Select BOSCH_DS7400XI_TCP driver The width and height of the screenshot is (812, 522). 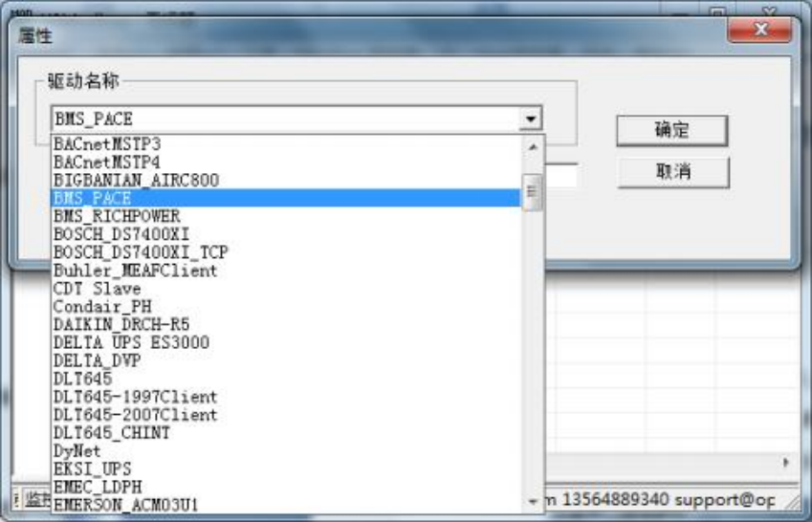tap(286, 252)
